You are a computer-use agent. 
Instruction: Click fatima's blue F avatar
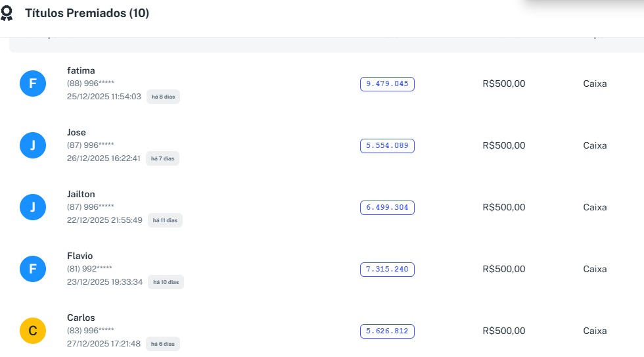tap(33, 83)
